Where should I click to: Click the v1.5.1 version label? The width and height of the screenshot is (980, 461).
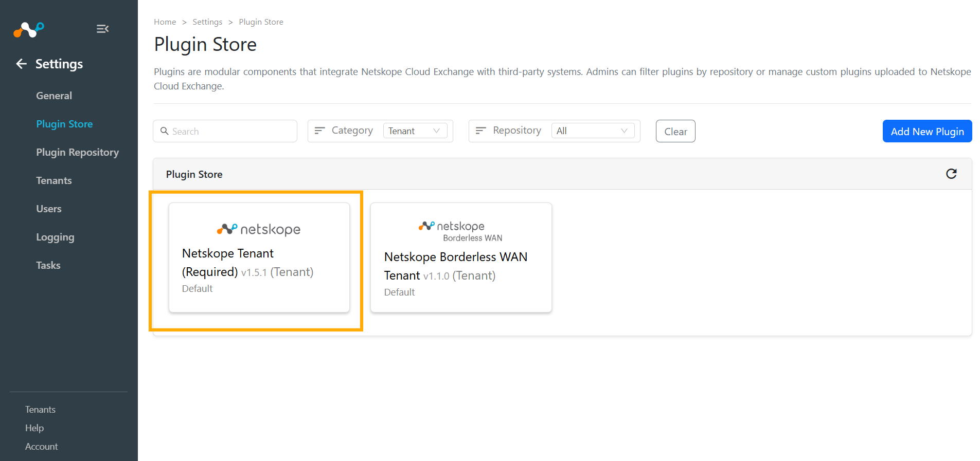click(254, 272)
